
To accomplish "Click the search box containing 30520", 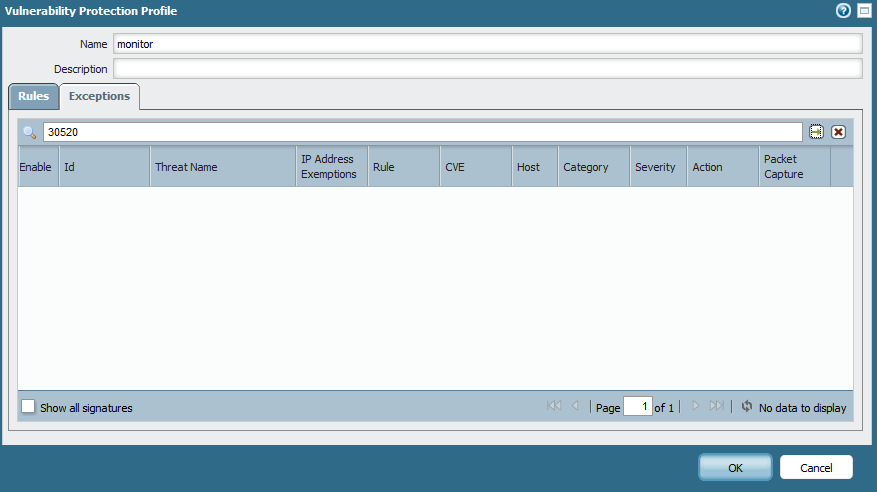I will click(x=423, y=133).
